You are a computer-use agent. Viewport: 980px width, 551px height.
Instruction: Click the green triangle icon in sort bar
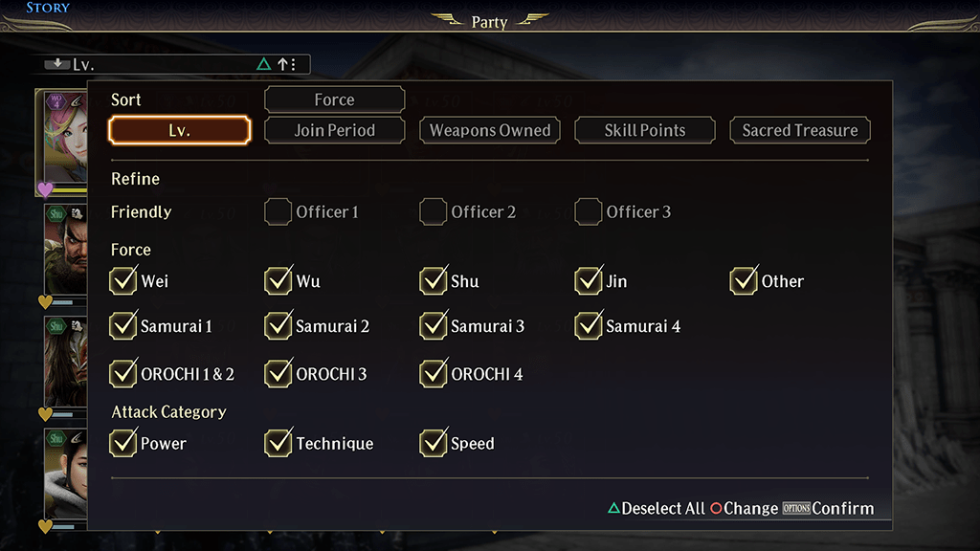pos(264,64)
